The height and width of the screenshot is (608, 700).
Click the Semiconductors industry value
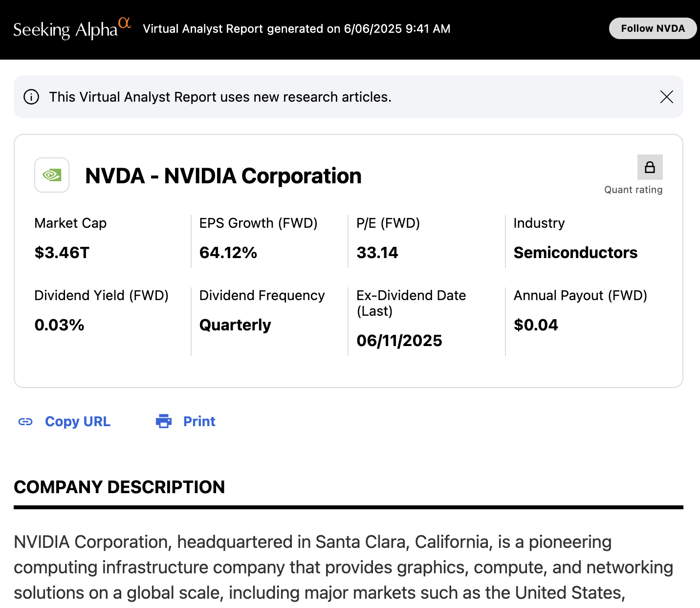click(x=575, y=253)
